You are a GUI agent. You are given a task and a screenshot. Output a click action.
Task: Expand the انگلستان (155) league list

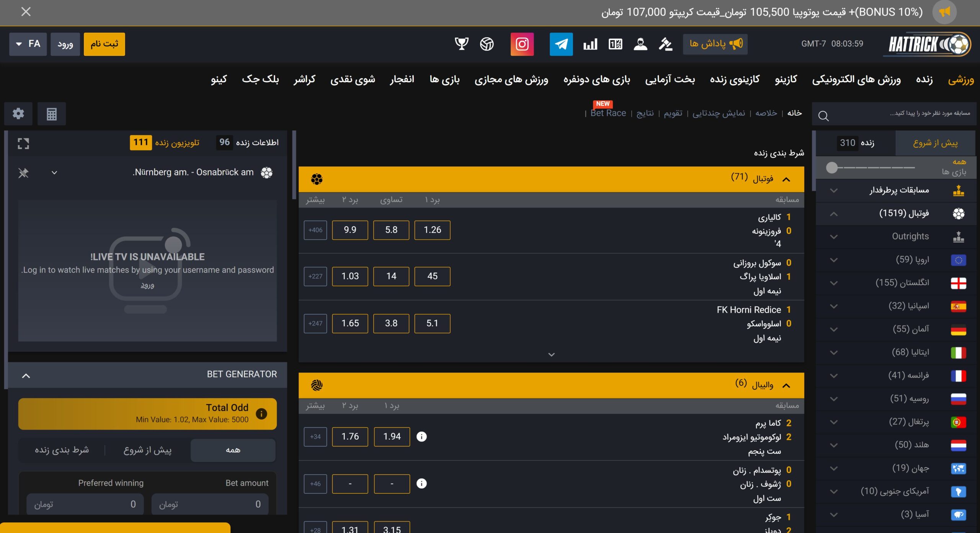(834, 283)
